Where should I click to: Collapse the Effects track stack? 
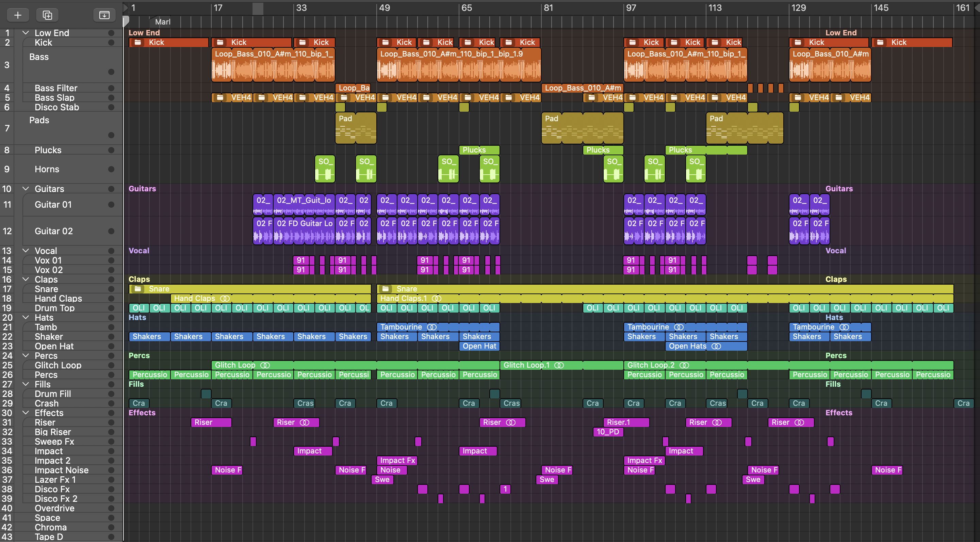tap(26, 413)
